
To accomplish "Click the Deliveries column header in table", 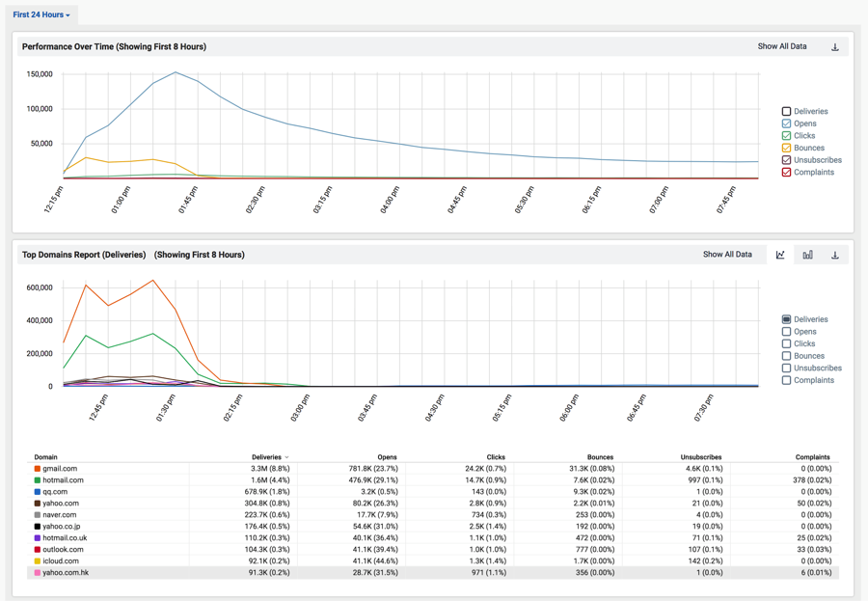I will pyautogui.click(x=267, y=457).
